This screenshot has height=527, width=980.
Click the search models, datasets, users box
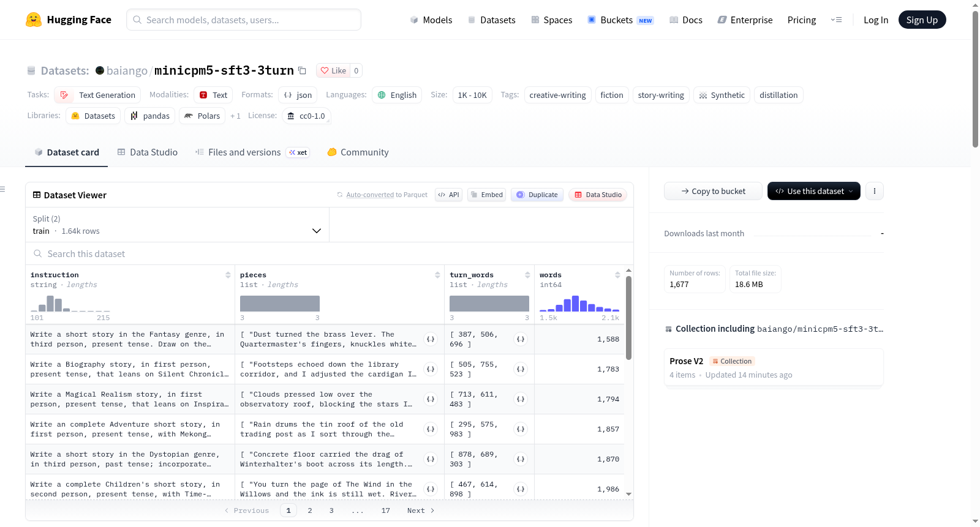244,20
